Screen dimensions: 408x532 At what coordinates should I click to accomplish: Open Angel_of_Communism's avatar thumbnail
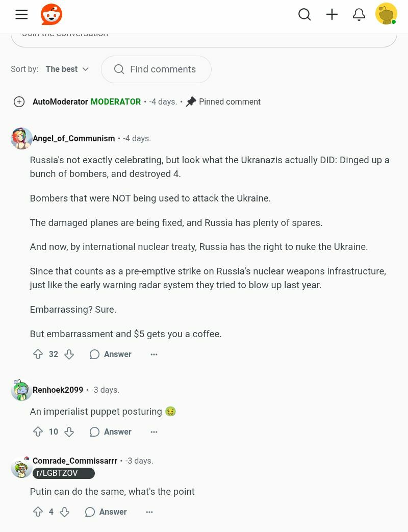(x=21, y=138)
